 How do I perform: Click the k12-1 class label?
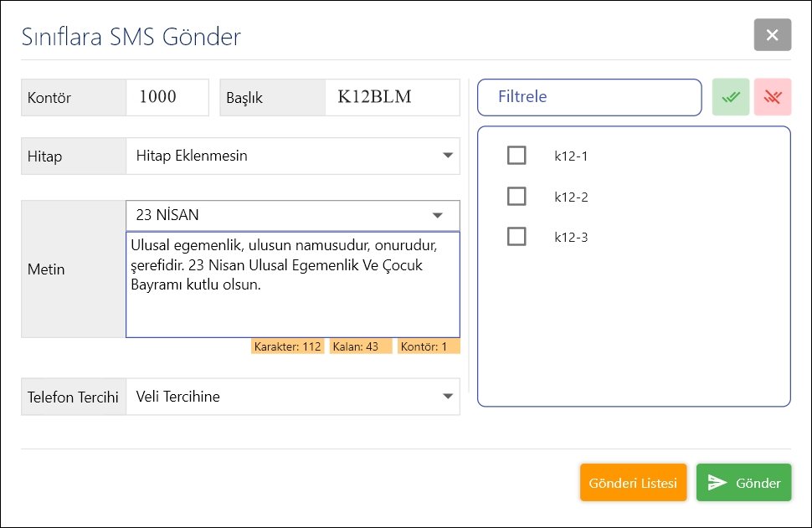[x=571, y=156]
